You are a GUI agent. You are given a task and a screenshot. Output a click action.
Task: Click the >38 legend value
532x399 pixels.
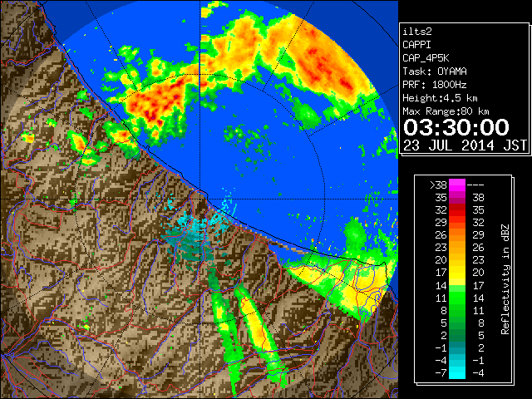coord(438,185)
